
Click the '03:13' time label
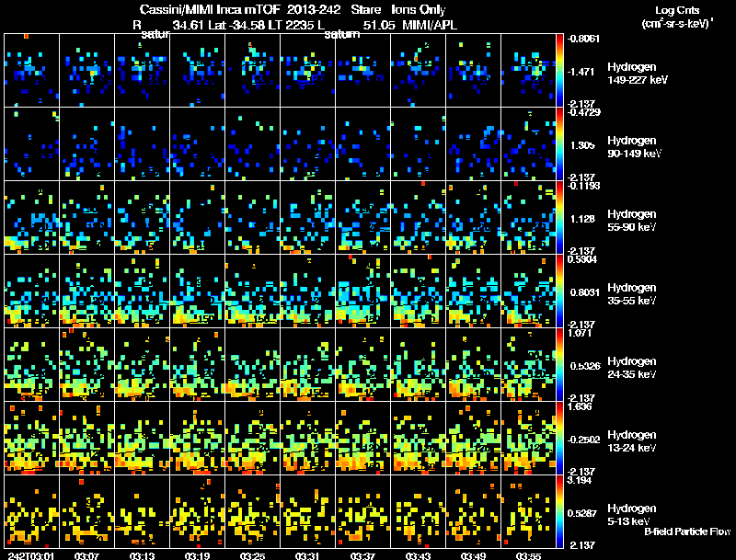[142, 555]
